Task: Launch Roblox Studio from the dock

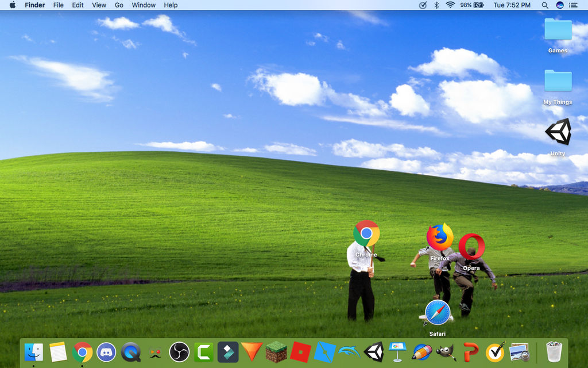Action: coord(325,352)
